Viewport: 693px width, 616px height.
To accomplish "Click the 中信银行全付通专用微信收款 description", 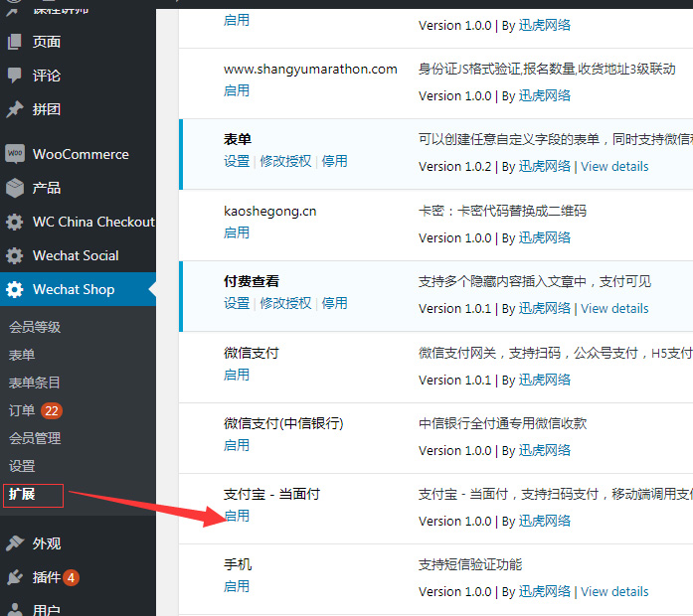I will click(x=502, y=424).
